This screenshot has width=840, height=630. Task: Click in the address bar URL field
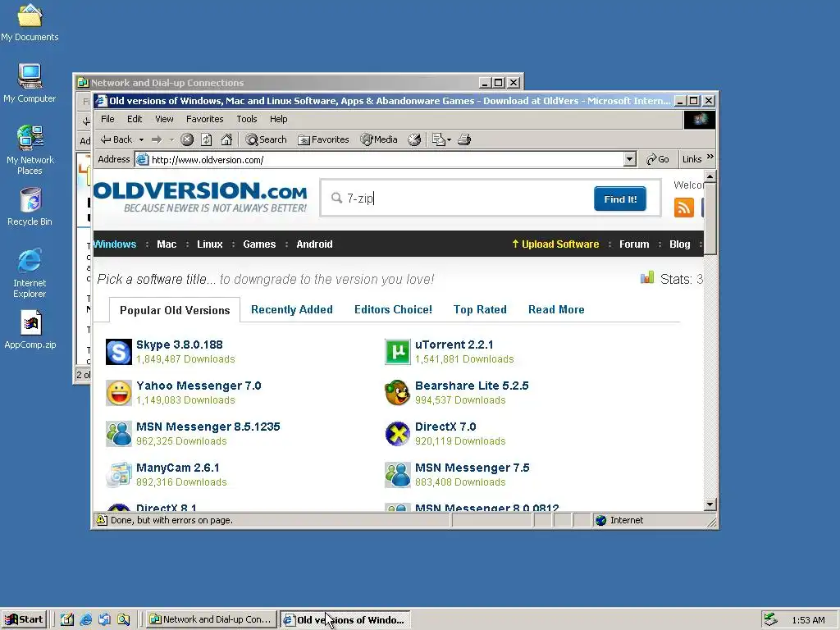pos(379,160)
